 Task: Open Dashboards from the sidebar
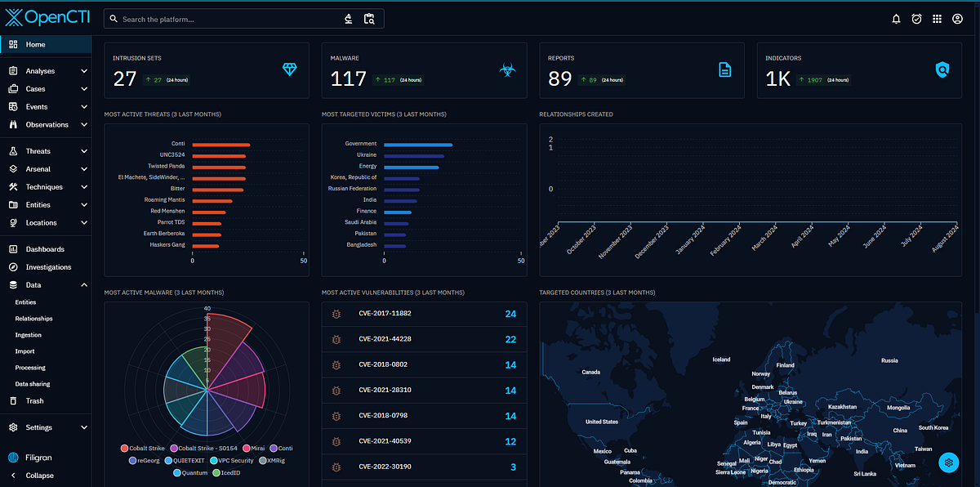[x=46, y=249]
